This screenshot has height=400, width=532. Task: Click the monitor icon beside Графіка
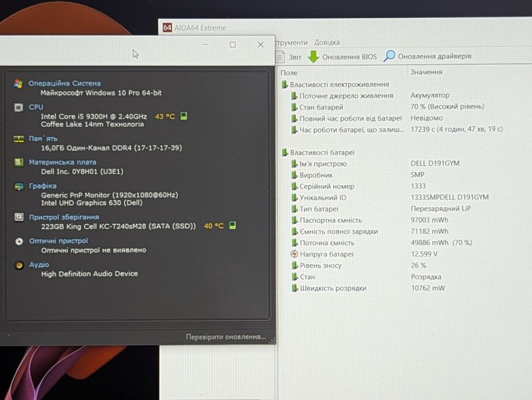pos(19,186)
